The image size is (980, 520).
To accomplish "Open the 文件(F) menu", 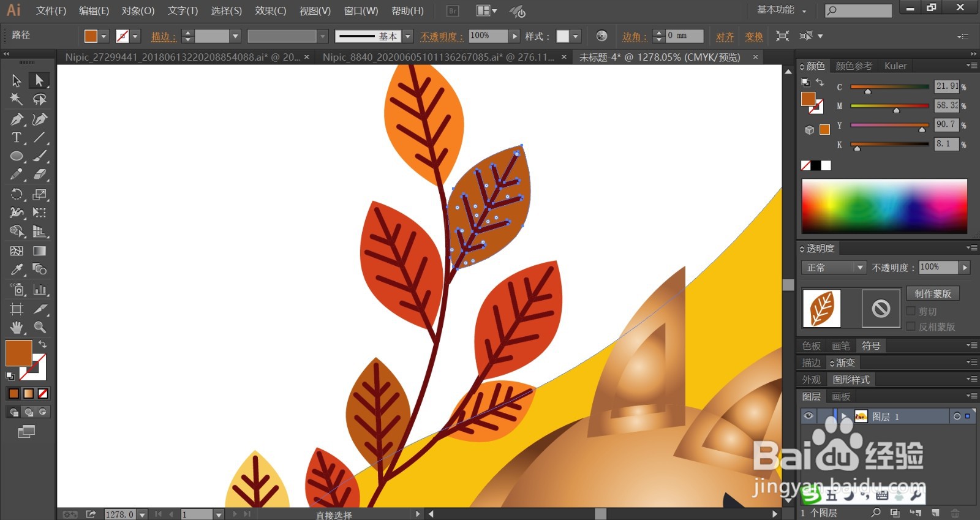I will 51,10.
